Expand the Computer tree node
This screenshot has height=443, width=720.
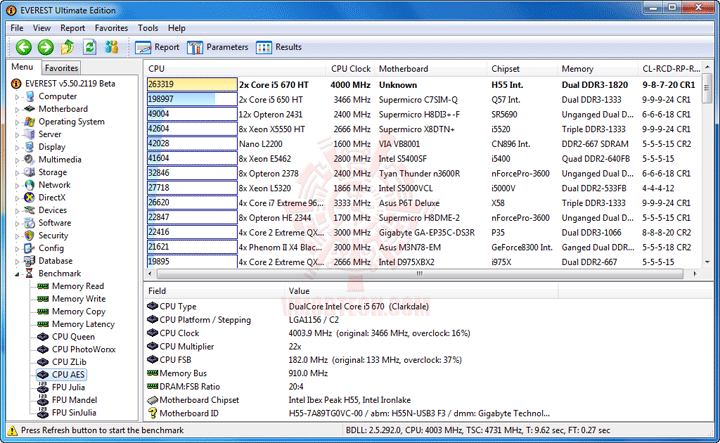tap(17, 97)
